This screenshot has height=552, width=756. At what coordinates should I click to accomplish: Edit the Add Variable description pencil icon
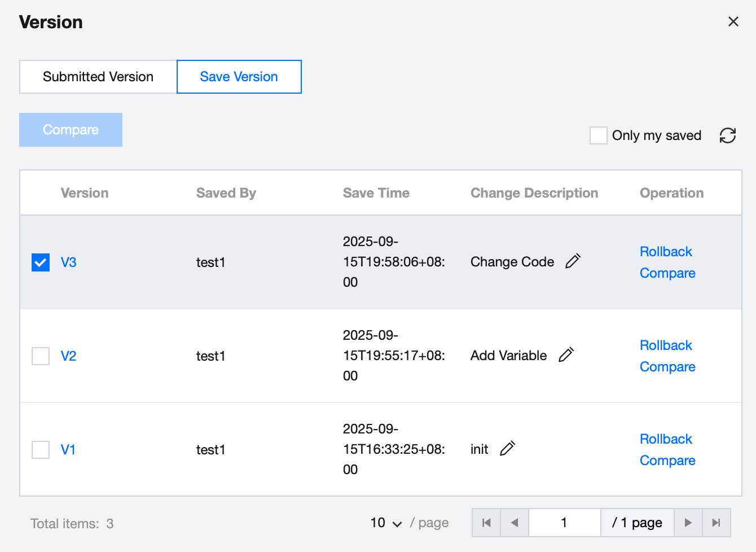tap(566, 355)
